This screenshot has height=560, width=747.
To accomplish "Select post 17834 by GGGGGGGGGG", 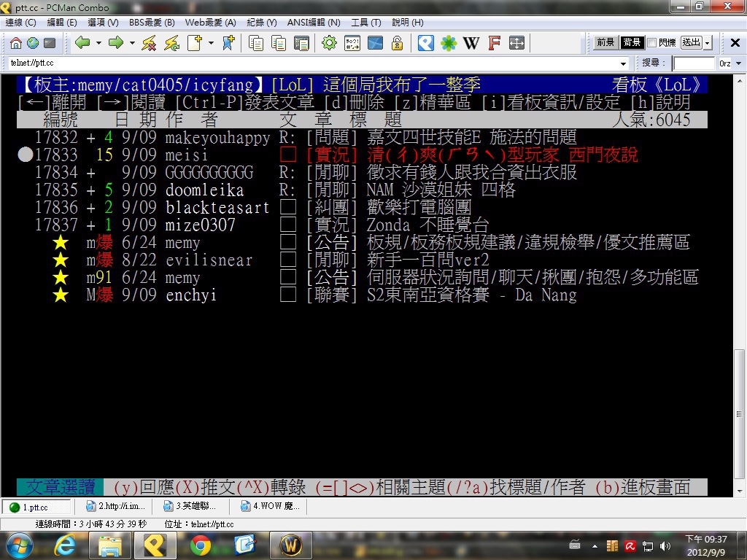I will [362, 172].
